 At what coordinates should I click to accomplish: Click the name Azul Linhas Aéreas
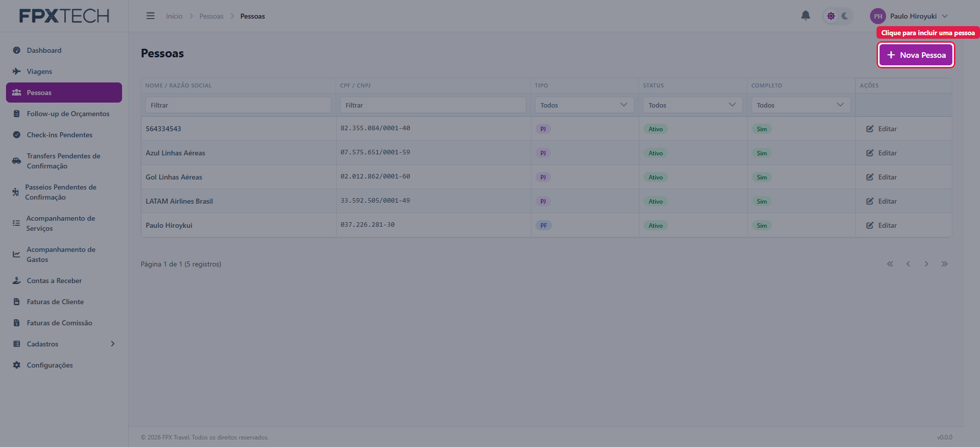(175, 153)
